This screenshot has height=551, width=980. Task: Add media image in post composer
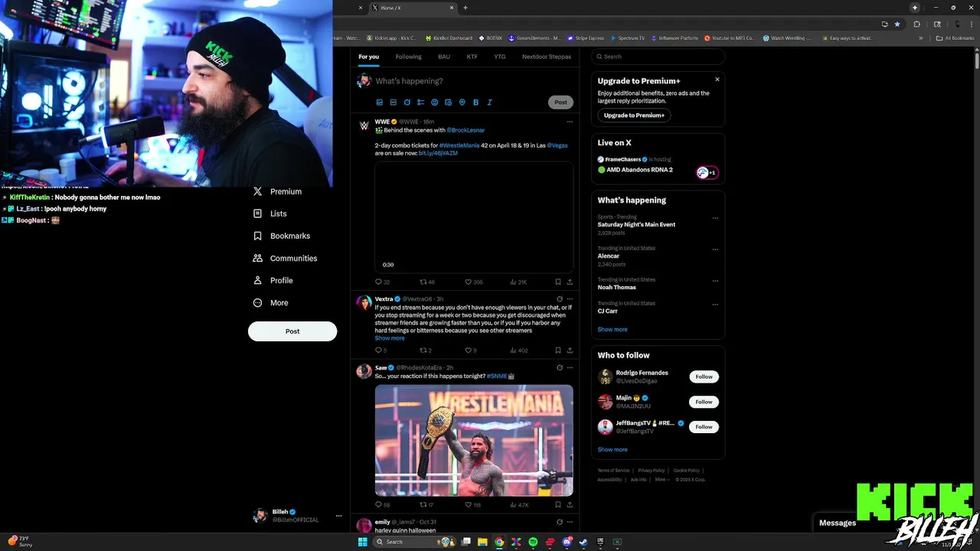tap(379, 103)
